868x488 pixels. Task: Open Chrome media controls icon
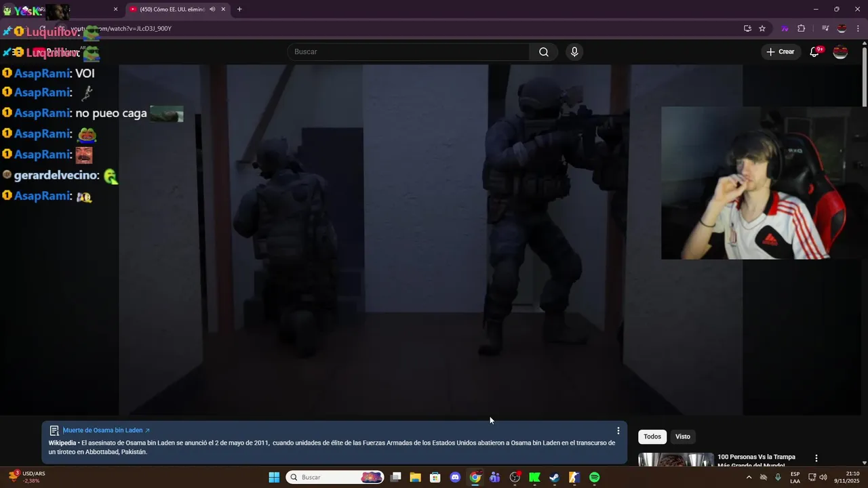825,28
